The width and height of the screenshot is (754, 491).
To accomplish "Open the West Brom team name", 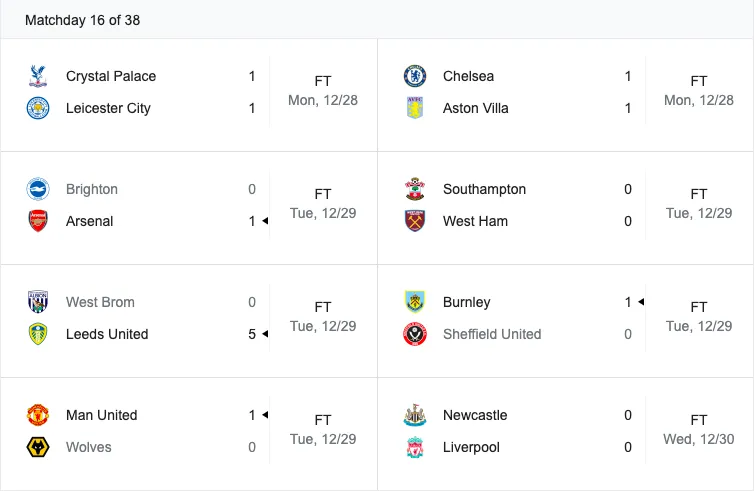I will click(x=100, y=302).
